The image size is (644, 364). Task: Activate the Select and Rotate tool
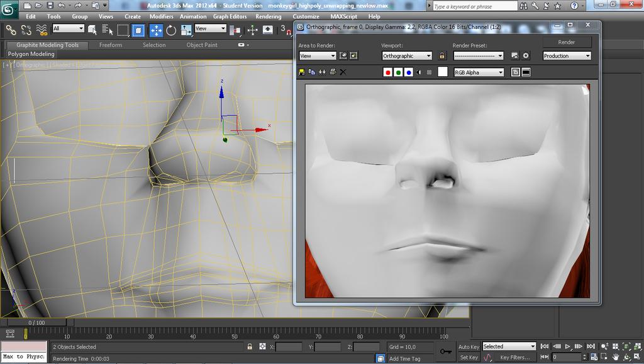point(171,30)
